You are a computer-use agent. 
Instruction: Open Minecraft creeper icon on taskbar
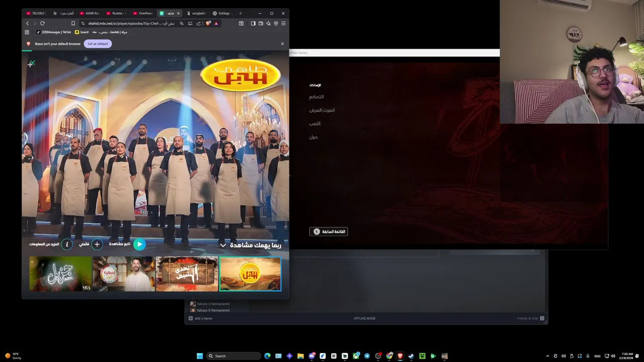pos(422,356)
